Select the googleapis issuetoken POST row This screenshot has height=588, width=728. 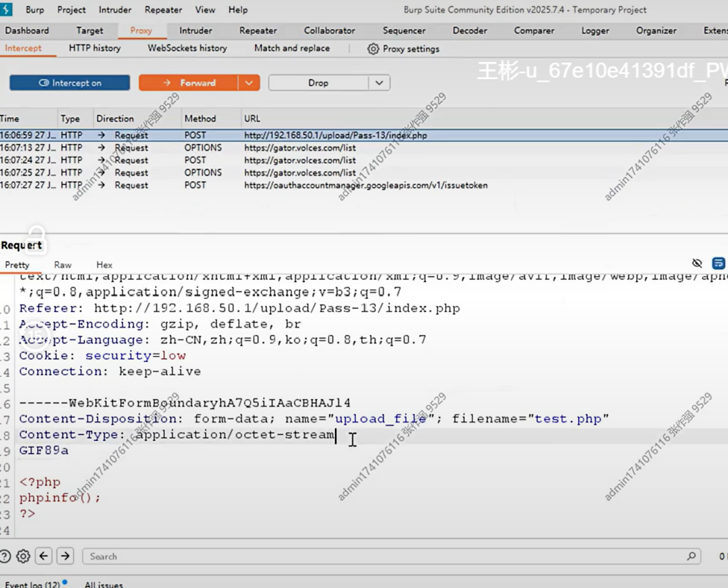[364, 185]
